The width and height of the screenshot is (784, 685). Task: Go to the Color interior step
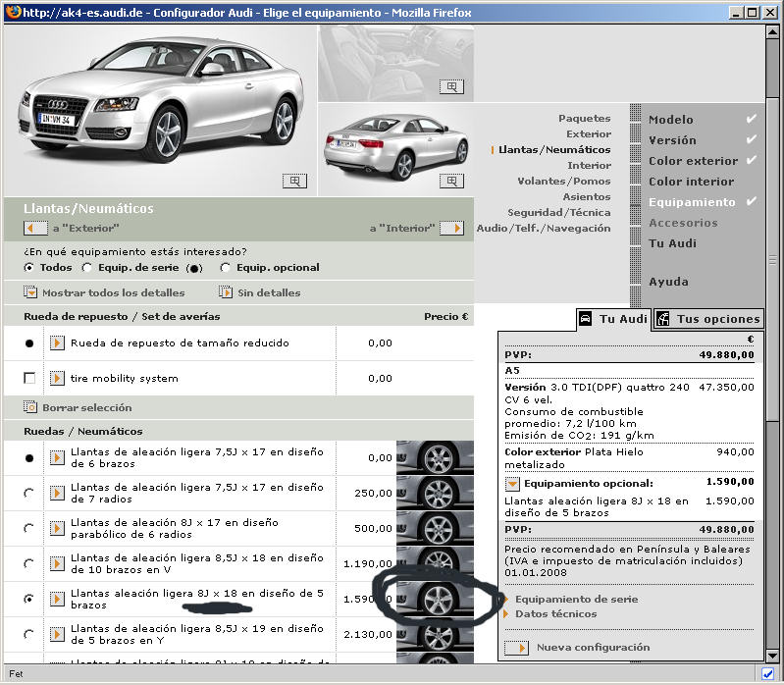click(x=691, y=182)
